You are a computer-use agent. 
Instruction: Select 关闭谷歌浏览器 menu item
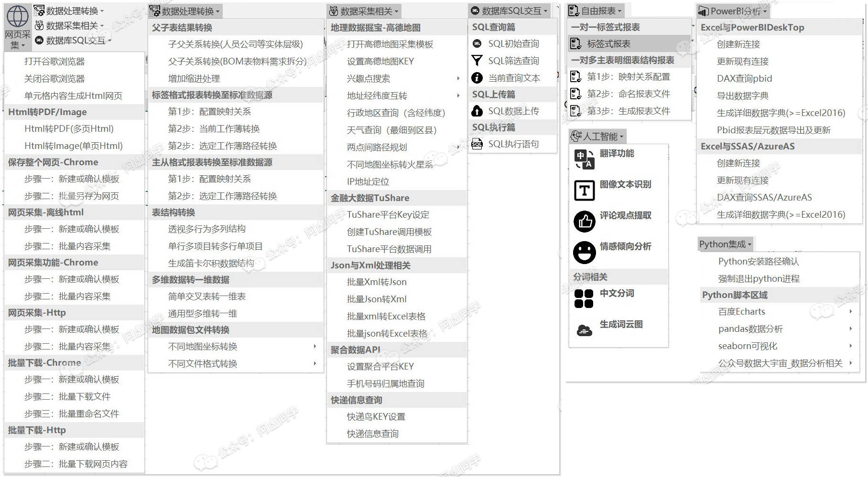click(74, 79)
